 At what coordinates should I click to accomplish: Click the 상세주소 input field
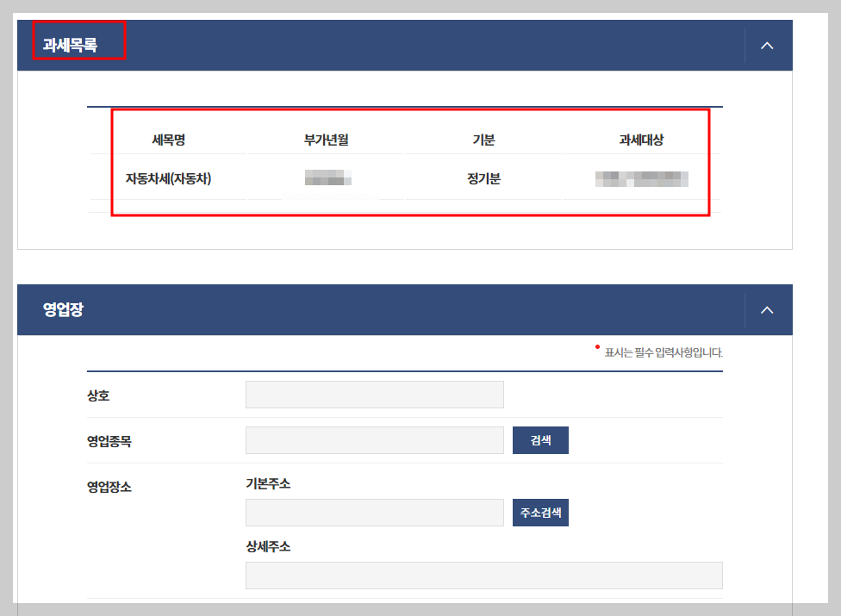(x=483, y=575)
